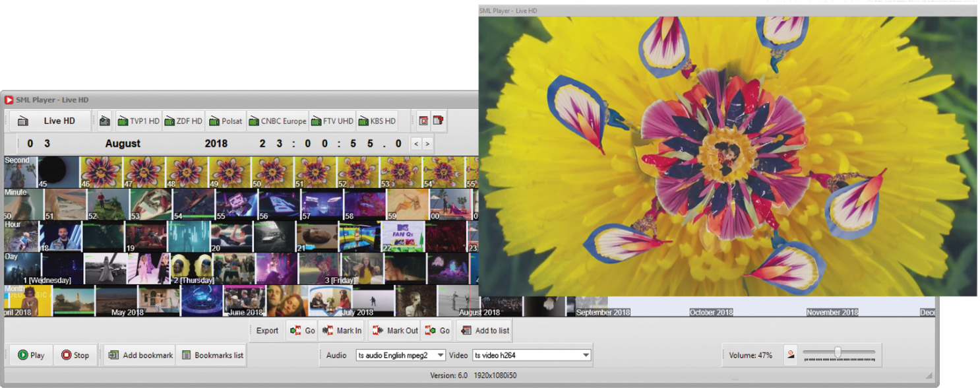The width and height of the screenshot is (980, 388).
Task: Jump to September 2018 in Month row
Action: (x=603, y=312)
